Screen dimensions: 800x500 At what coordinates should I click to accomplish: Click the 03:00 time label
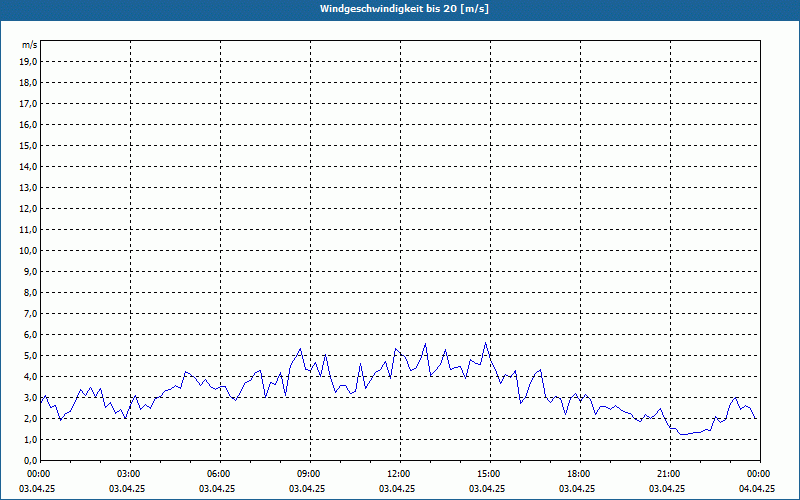pyautogui.click(x=131, y=474)
